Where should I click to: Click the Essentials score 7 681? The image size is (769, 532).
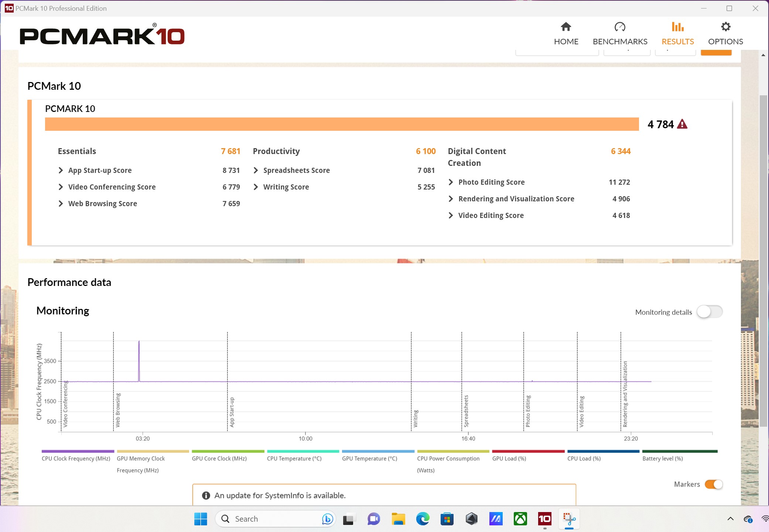pyautogui.click(x=230, y=151)
